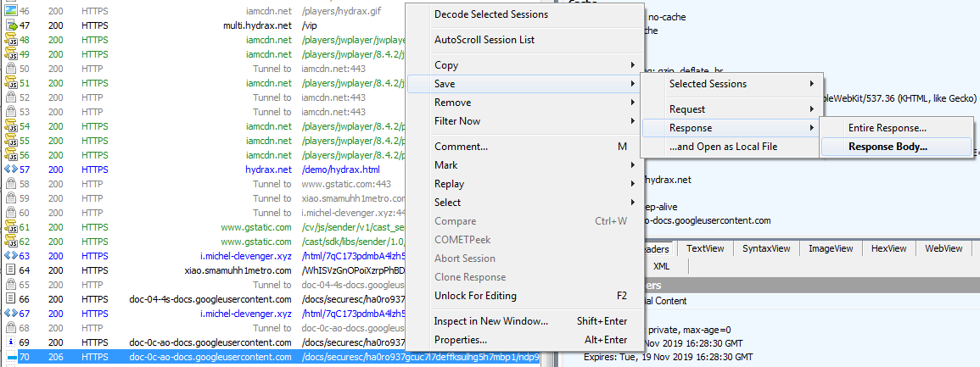Open the Filter Now submenu
The height and width of the screenshot is (367, 980).
pos(525,121)
